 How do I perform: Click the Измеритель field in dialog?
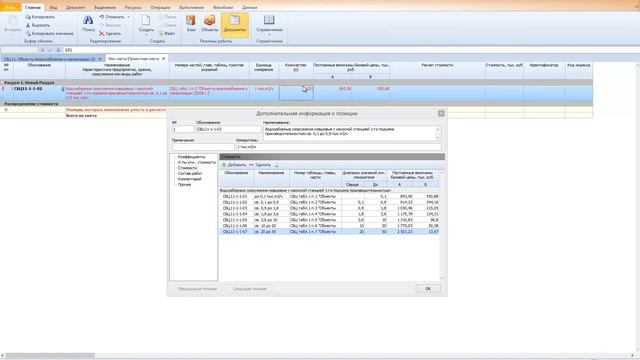point(338,147)
